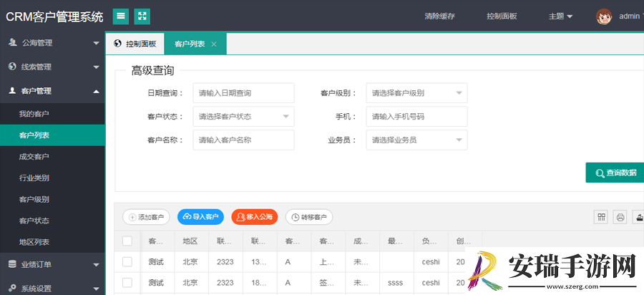Open the 业务员 dropdown
Viewport: 644px width, 295px height.
[x=417, y=140]
